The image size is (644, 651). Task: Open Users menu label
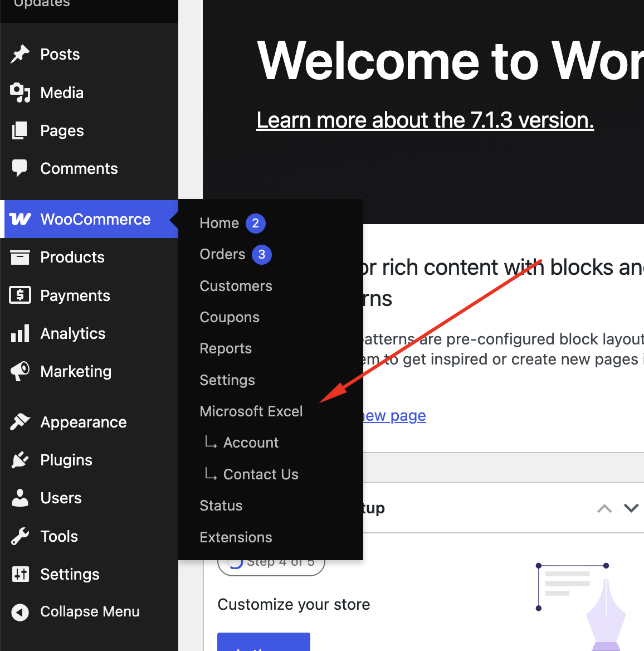(61, 498)
